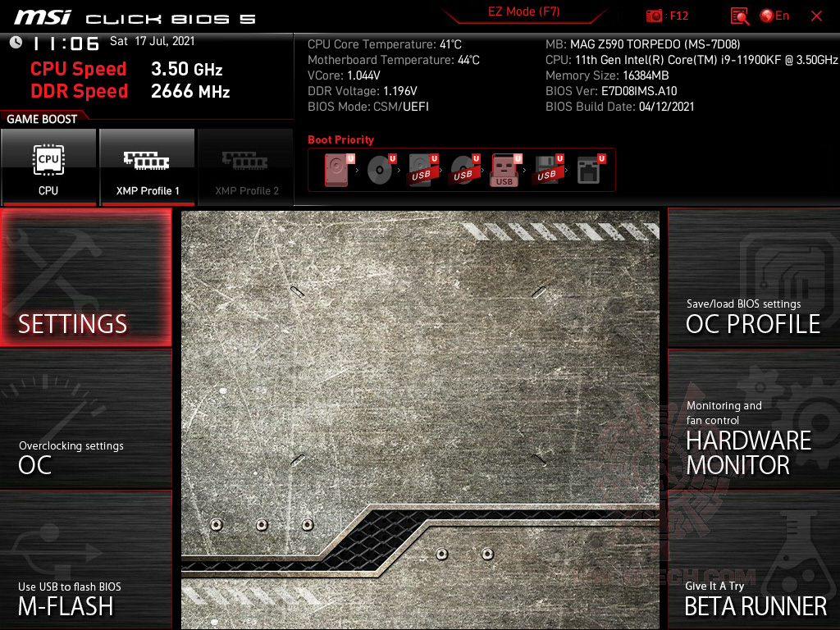
Task: Click the first hard disk boot icon
Action: click(x=336, y=170)
